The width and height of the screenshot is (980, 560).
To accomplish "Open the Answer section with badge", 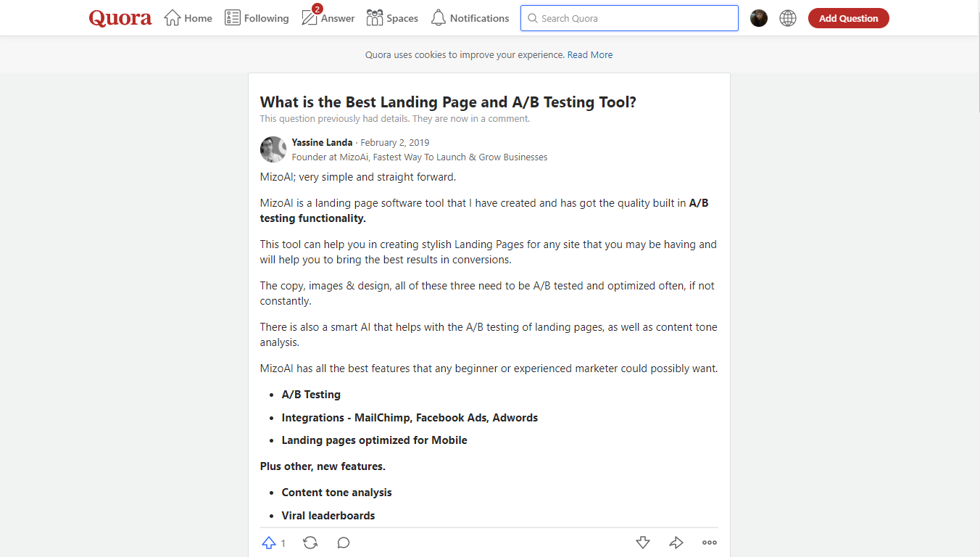I will (x=328, y=18).
